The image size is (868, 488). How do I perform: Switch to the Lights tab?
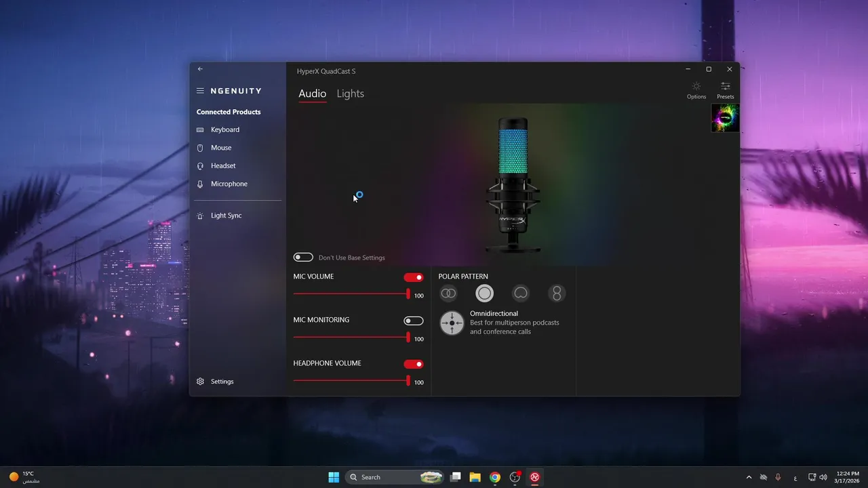(x=351, y=94)
